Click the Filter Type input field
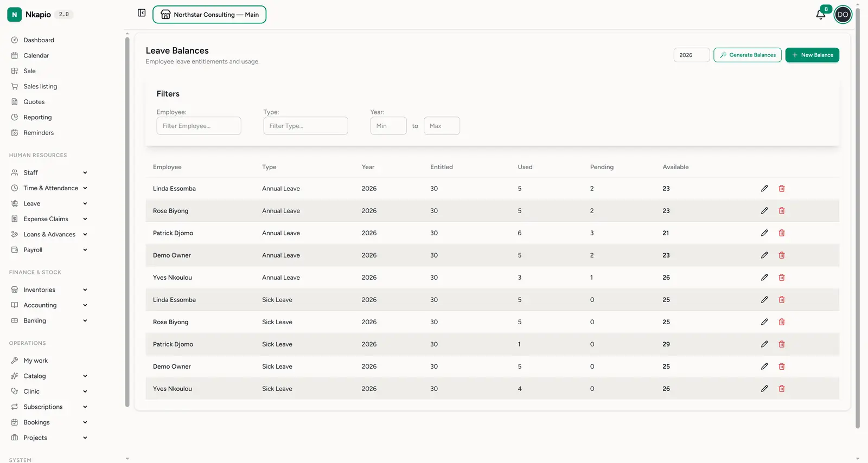The width and height of the screenshot is (868, 463). click(305, 126)
